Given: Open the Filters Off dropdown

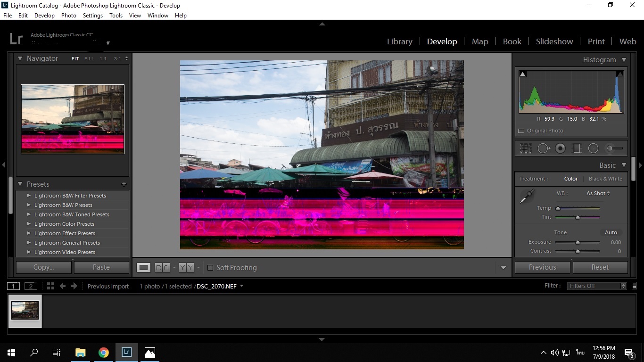Looking at the screenshot, I should pos(597,286).
